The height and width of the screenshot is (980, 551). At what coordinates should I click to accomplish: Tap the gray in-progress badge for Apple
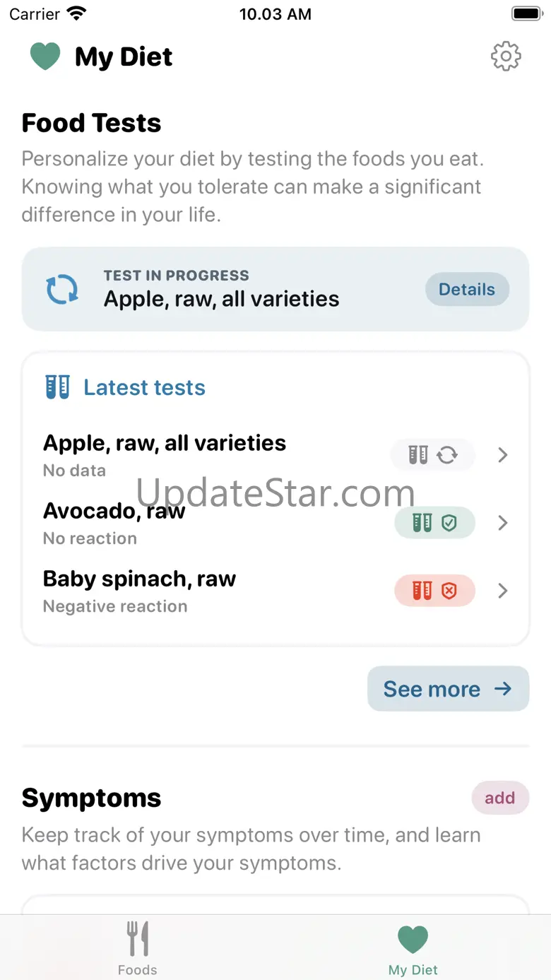click(434, 455)
